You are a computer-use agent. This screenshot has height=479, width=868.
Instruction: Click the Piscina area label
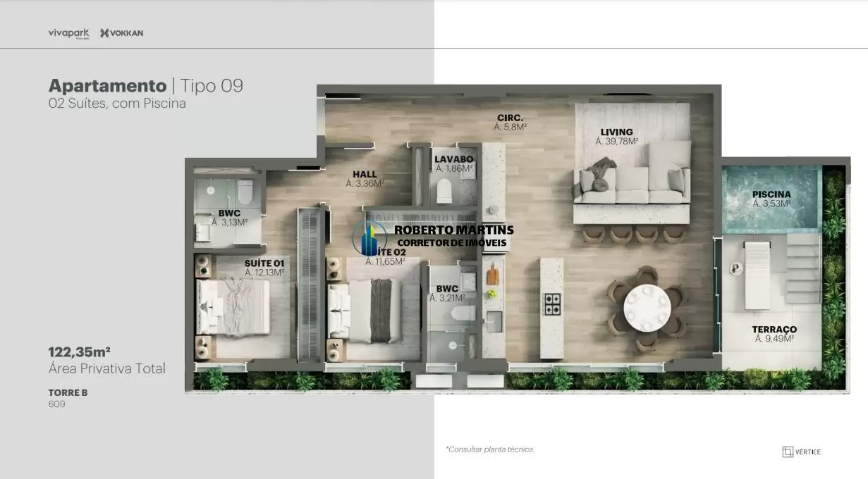(771, 199)
